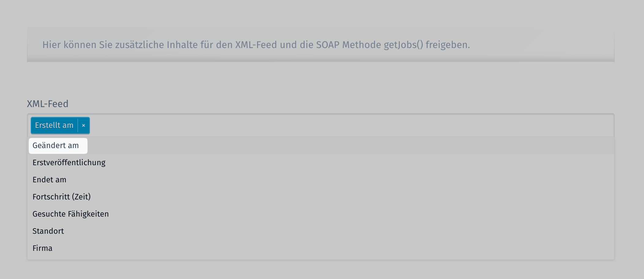The height and width of the screenshot is (279, 644).
Task: Select "Geändert am" from the list
Action: click(56, 146)
